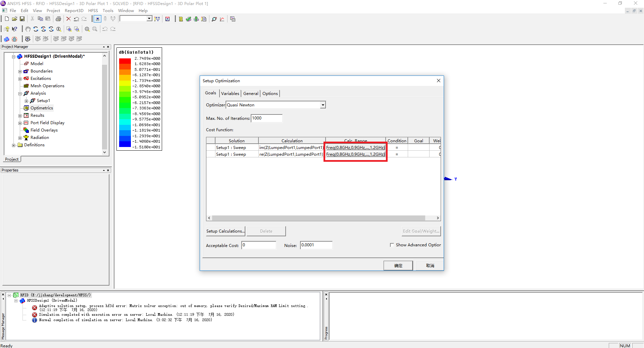Click the Analyze All toolbar icon
Viewport: 644px width, 348px height.
(x=196, y=19)
